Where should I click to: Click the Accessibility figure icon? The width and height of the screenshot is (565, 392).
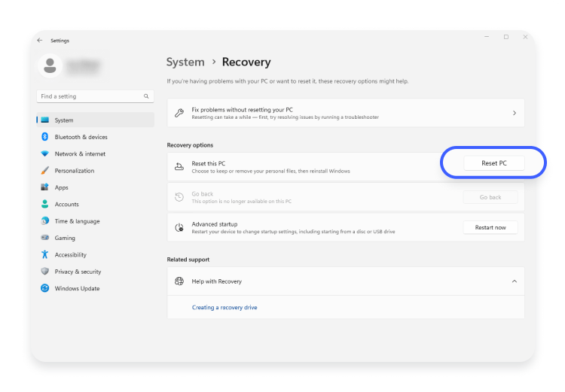[44, 254]
